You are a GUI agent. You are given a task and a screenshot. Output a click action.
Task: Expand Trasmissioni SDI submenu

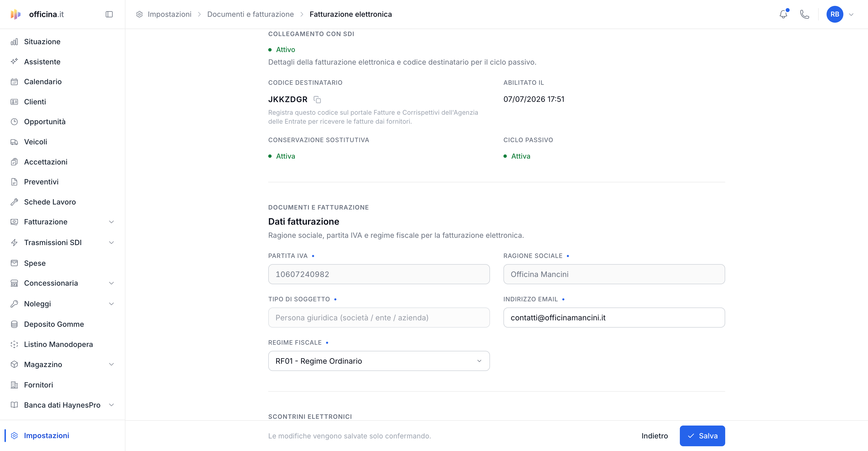pos(111,243)
